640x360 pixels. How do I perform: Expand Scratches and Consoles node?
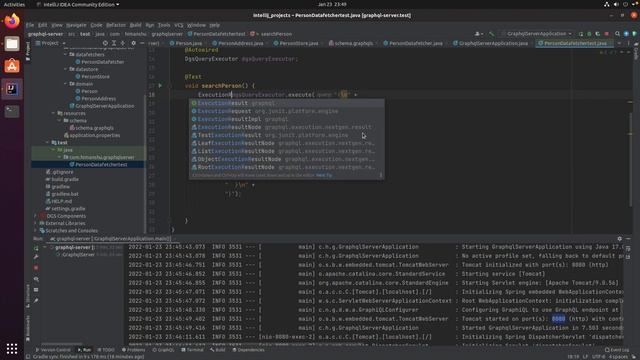click(x=35, y=231)
